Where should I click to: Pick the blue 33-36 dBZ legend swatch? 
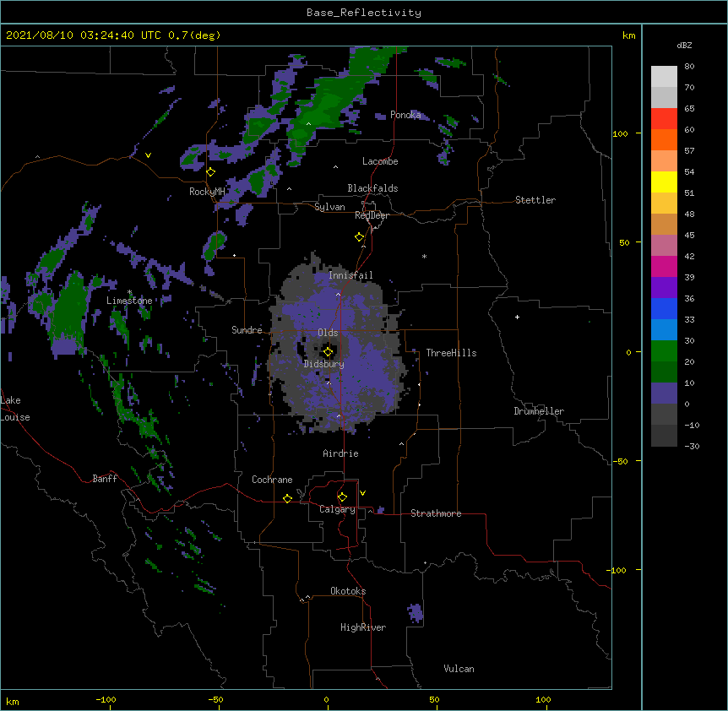pyautogui.click(x=664, y=309)
